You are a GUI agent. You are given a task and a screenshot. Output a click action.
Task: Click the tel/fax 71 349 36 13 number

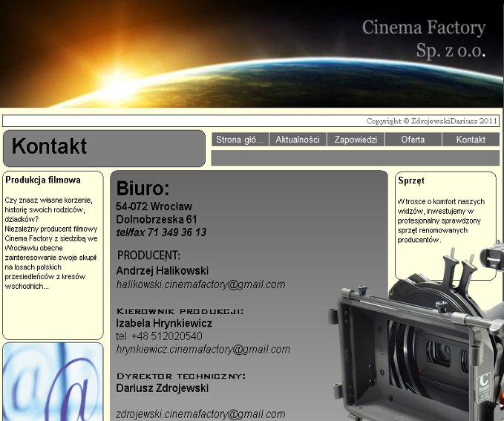pyautogui.click(x=161, y=232)
